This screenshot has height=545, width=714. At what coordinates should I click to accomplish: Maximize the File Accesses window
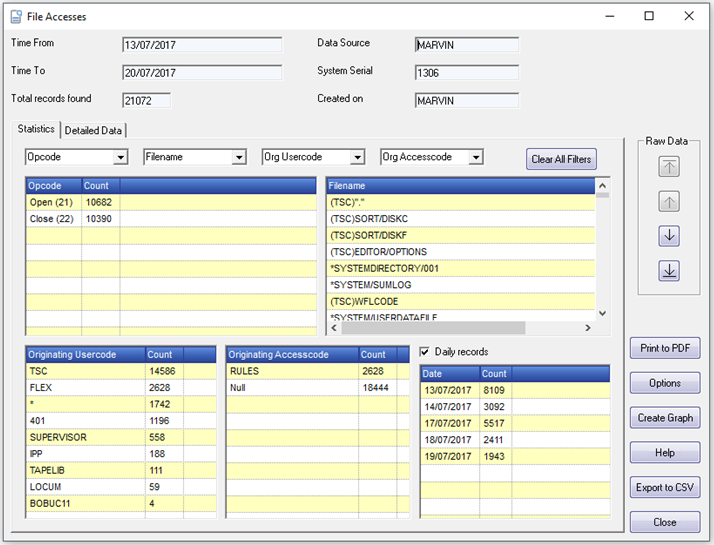[649, 16]
